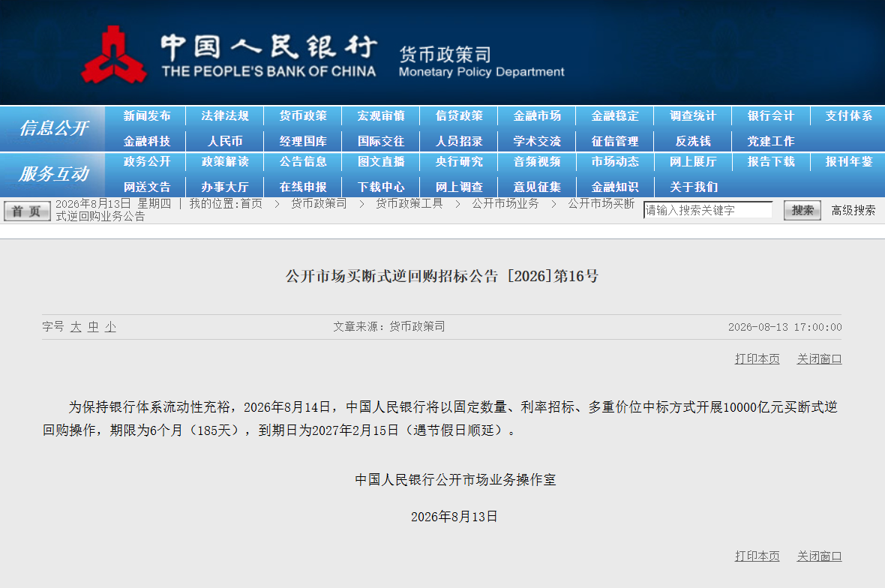Open 在线申报 navigation item

tap(303, 187)
